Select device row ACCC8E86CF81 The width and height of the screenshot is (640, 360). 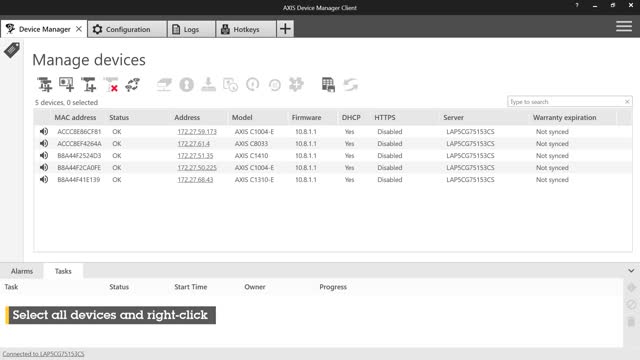pos(333,131)
